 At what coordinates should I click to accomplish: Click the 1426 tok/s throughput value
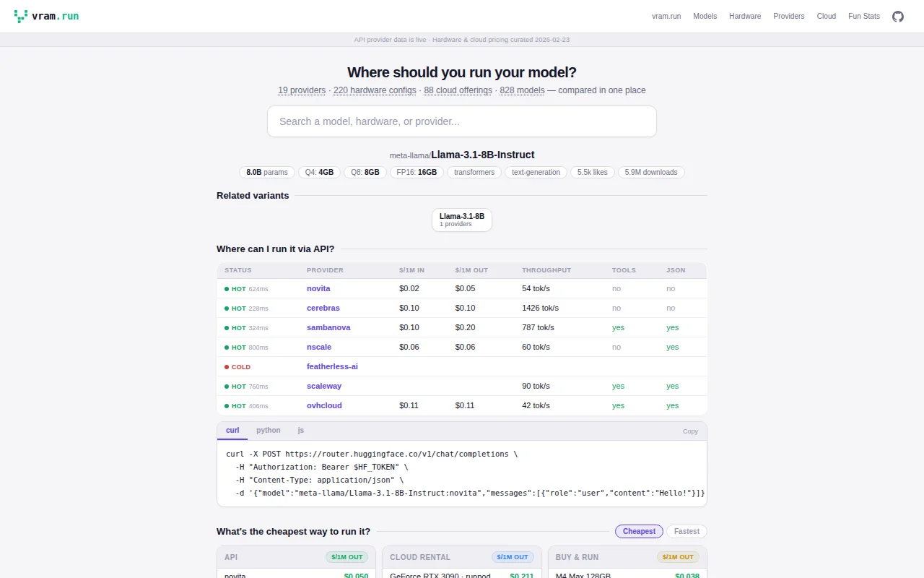point(540,308)
